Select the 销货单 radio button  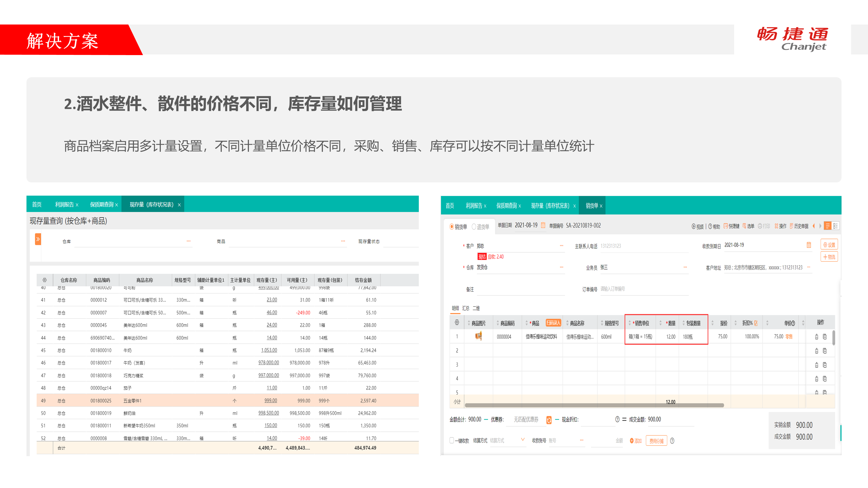click(x=452, y=227)
